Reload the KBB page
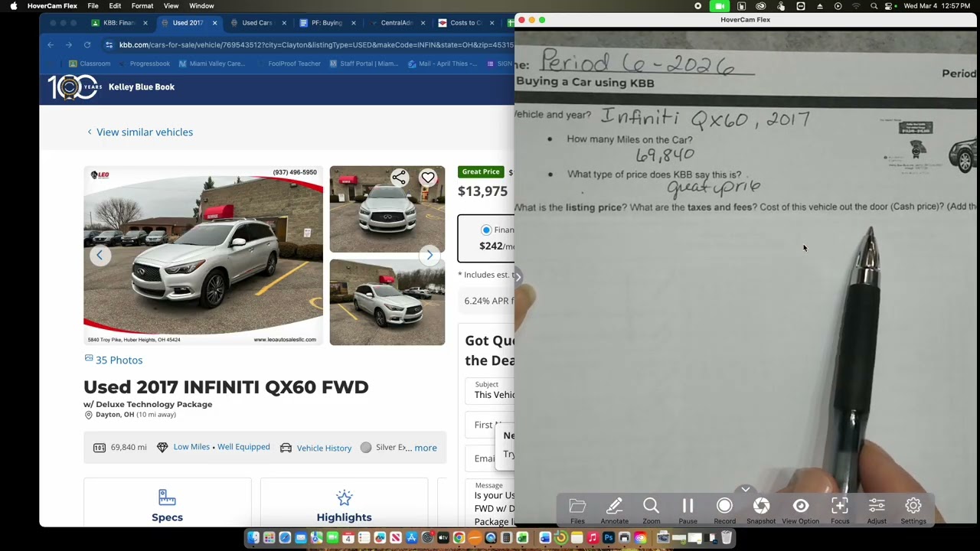Viewport: 980px width, 551px height. tap(87, 45)
